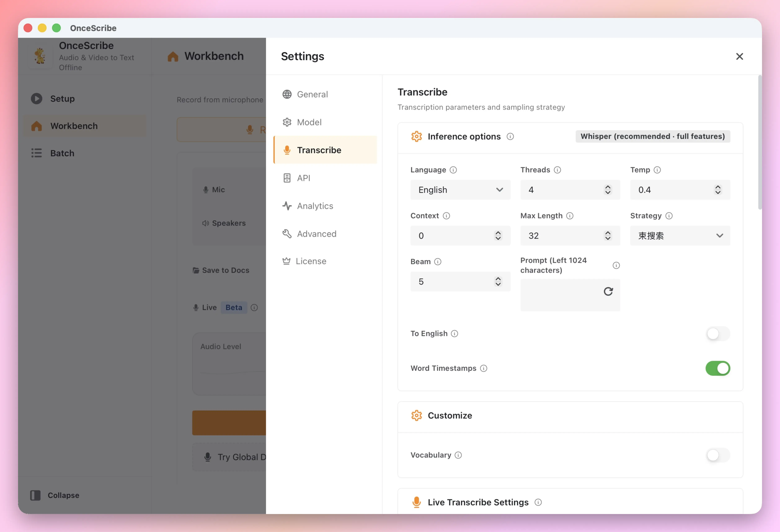Click the Inference options gear icon

point(416,137)
